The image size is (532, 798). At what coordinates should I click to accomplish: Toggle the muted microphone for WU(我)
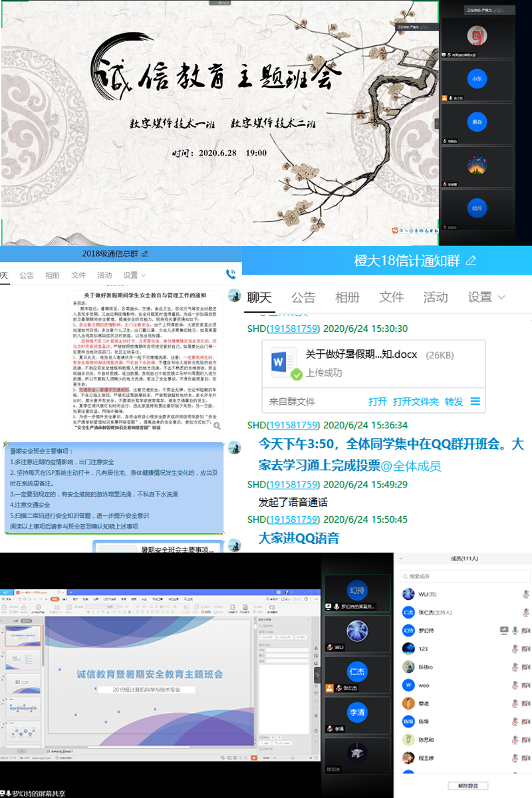tap(525, 594)
